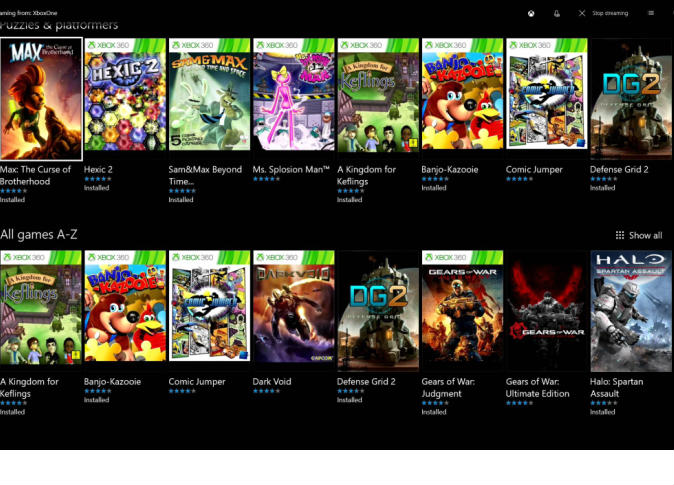Click Comic Jumper cover in Puzzles row
The width and height of the screenshot is (674, 485).
tap(546, 99)
